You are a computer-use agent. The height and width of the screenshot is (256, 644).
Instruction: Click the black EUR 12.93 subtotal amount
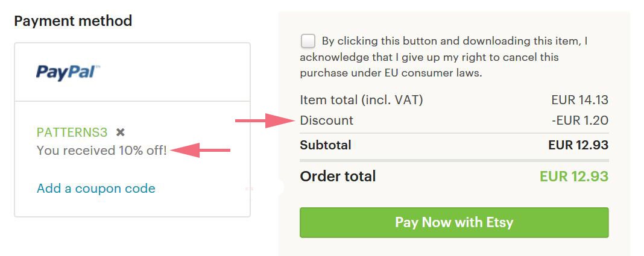click(x=578, y=145)
